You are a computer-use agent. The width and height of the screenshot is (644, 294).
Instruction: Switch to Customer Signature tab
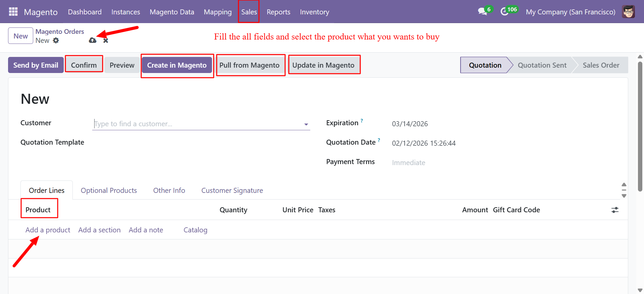[x=232, y=190]
